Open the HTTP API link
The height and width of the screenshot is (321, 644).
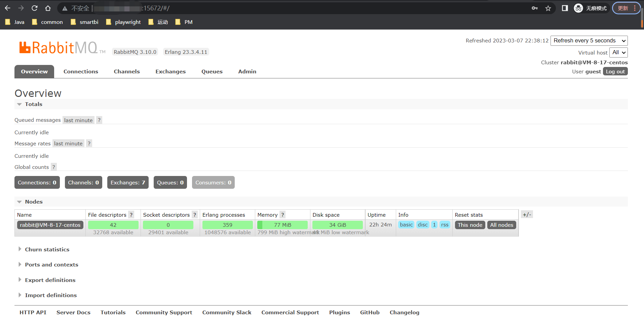point(33,312)
